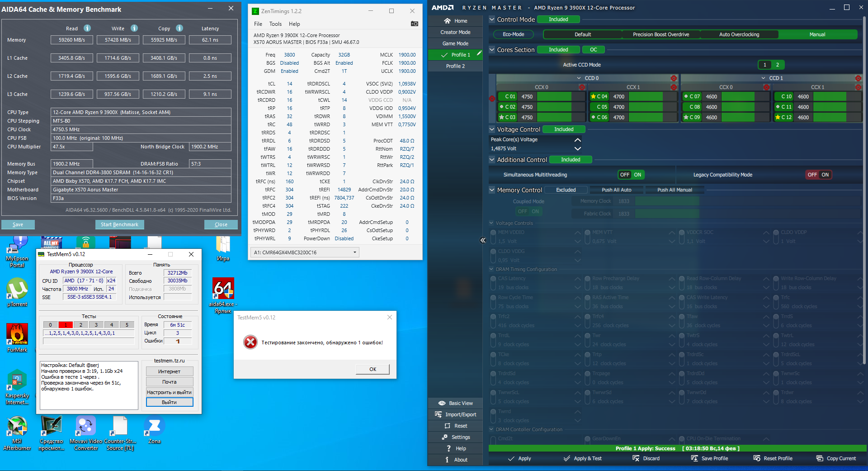Switch to Game Mode in Ryzen Master

(456, 43)
